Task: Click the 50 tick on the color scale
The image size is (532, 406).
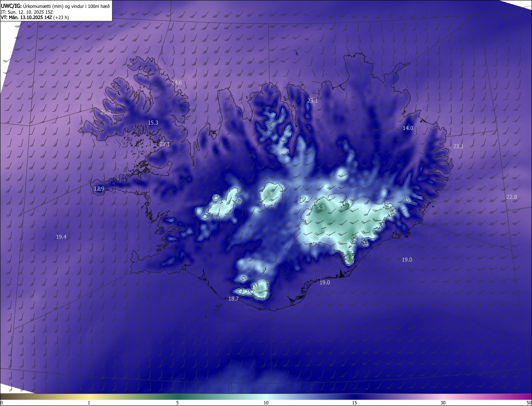Action: [x=529, y=403]
